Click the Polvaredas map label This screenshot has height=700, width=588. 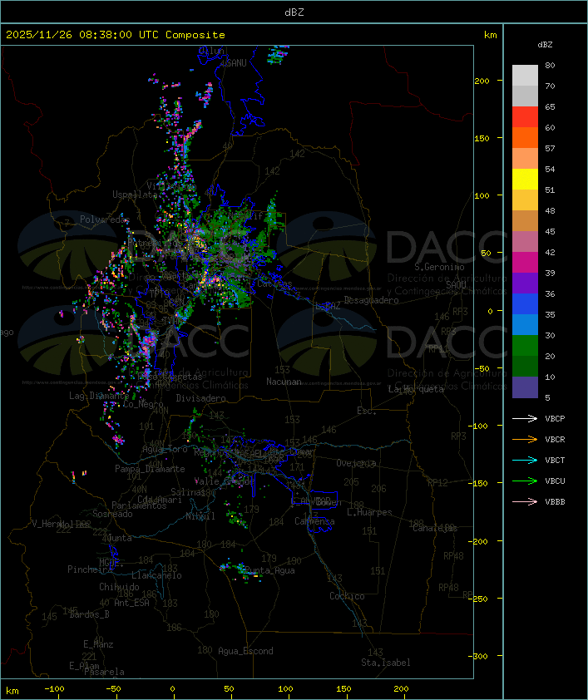point(105,219)
